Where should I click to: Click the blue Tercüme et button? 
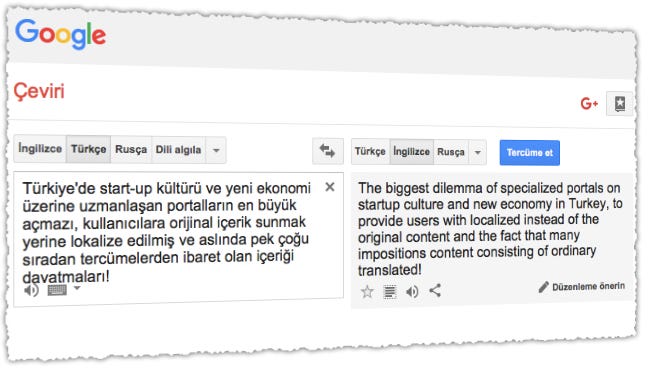[529, 153]
